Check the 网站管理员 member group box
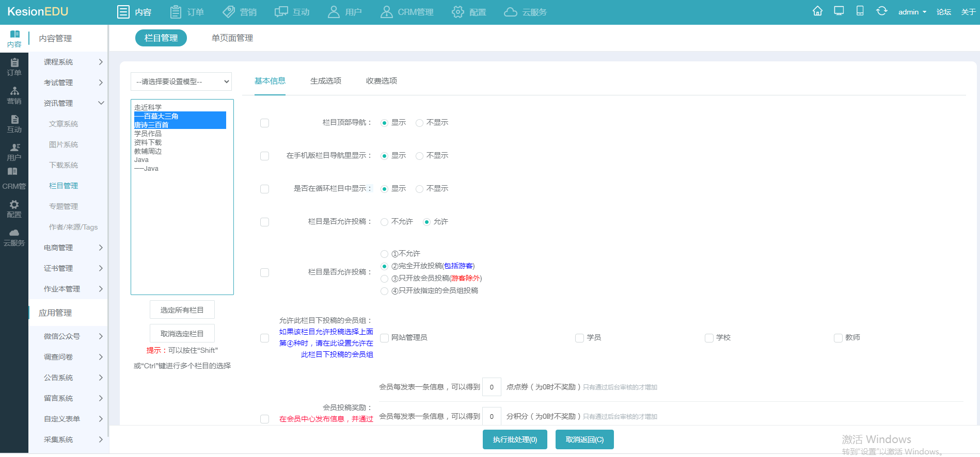This screenshot has height=457, width=980. 385,338
